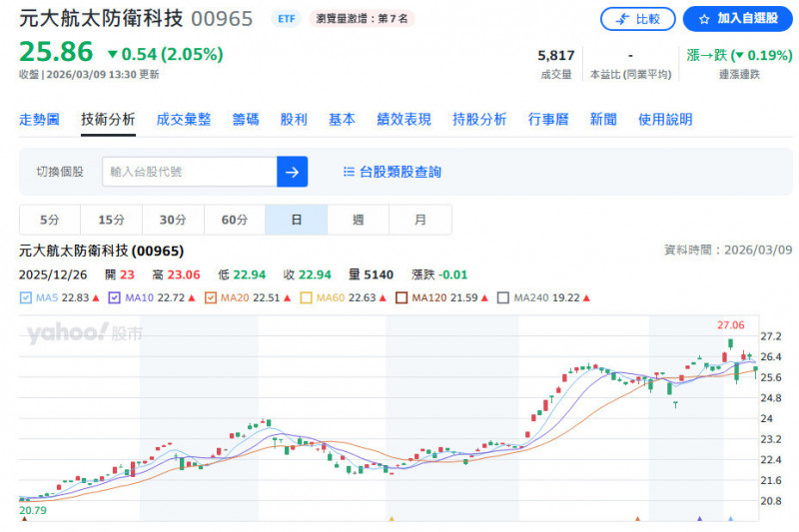Click the 輸入台股代號 stock code input field
This screenshot has width=799, height=532.
pyautogui.click(x=190, y=172)
